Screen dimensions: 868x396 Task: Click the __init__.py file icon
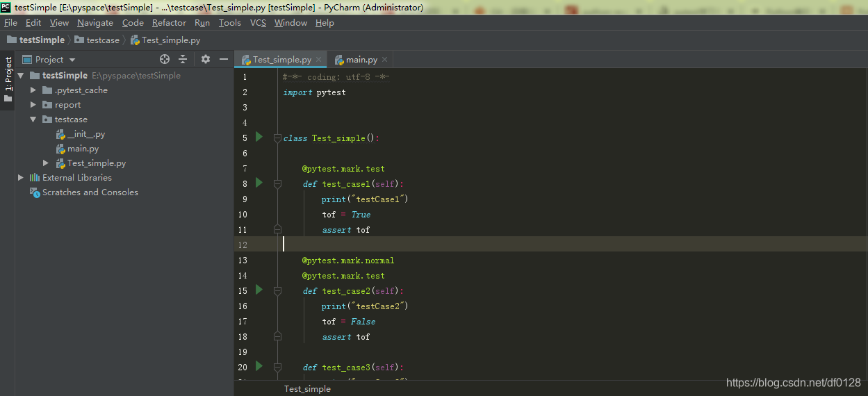(x=60, y=134)
